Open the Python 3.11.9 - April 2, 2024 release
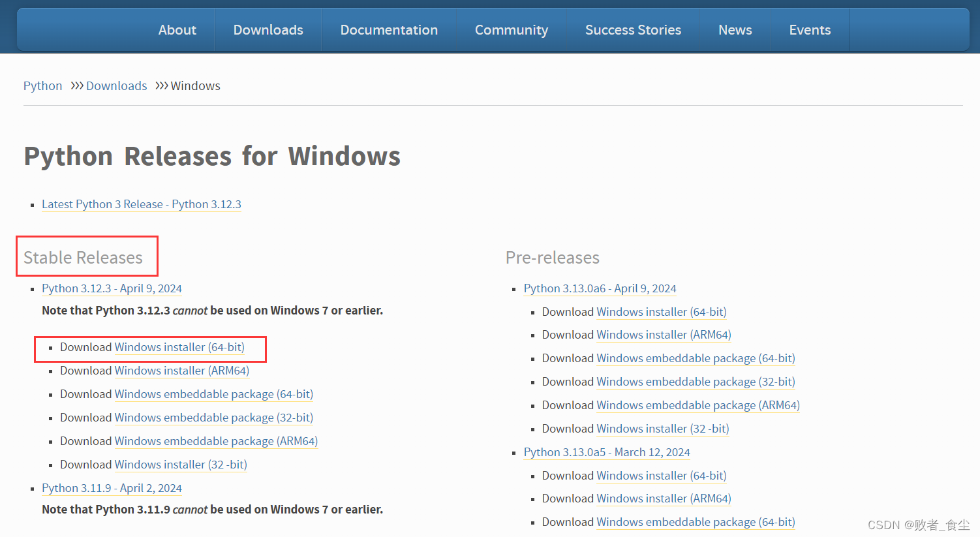This screenshot has width=980, height=537. click(112, 488)
